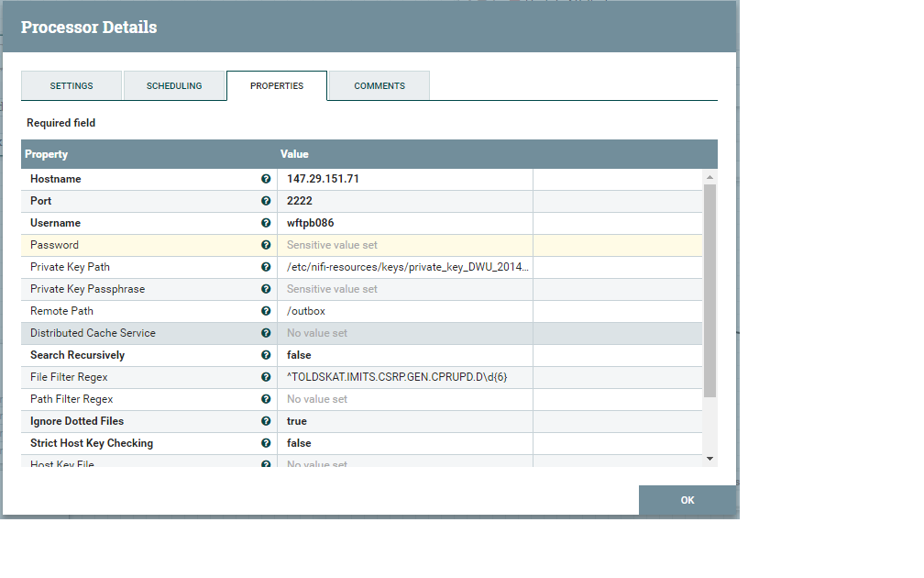The height and width of the screenshot is (578, 924).
Task: Click the help icon for File Filter Regex
Action: pyautogui.click(x=266, y=377)
